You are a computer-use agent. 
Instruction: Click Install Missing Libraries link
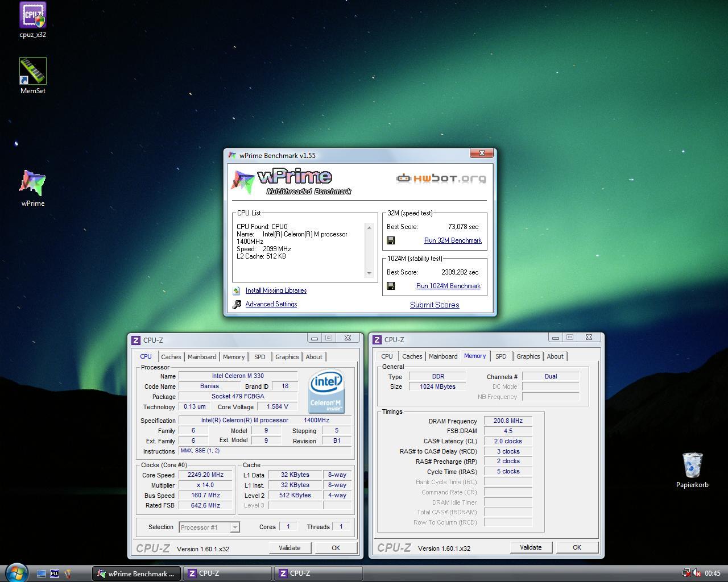click(x=276, y=290)
